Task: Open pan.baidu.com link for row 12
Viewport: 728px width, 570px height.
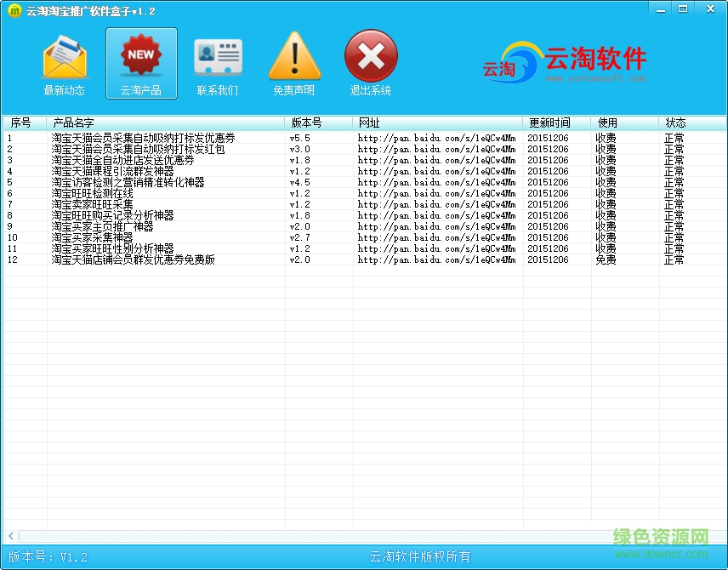Action: pyautogui.click(x=435, y=259)
